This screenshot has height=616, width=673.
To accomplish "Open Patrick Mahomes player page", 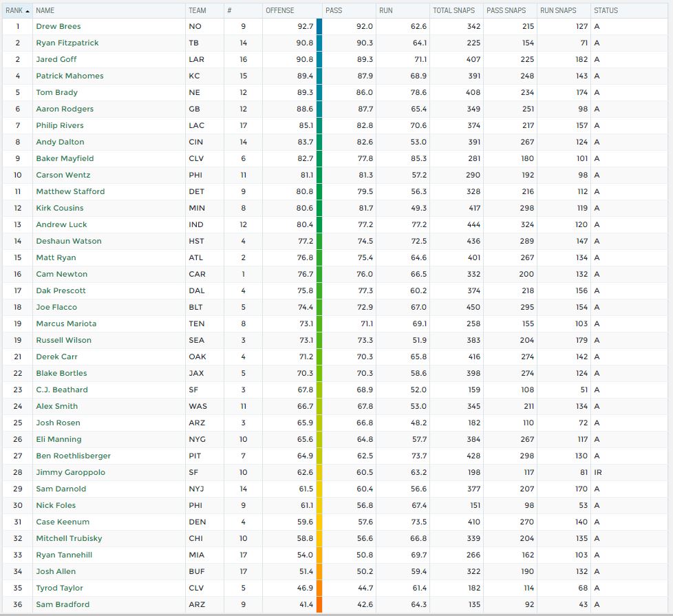I will click(x=70, y=76).
